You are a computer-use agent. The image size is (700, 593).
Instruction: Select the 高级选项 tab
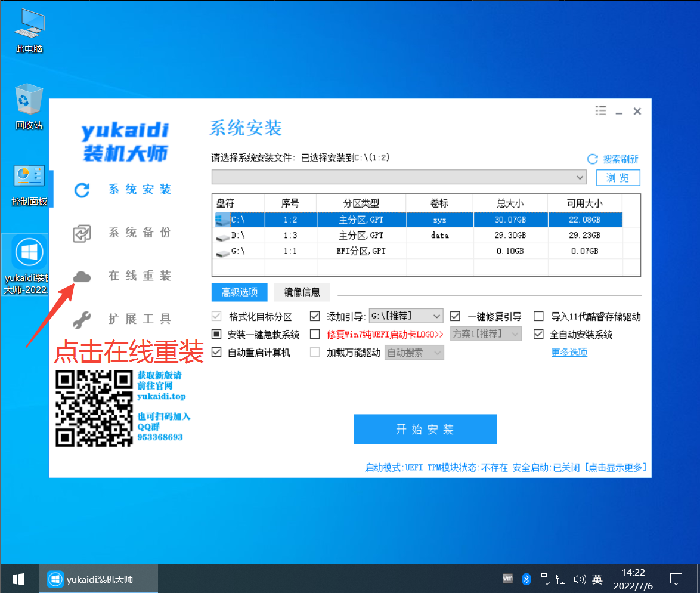click(x=239, y=292)
